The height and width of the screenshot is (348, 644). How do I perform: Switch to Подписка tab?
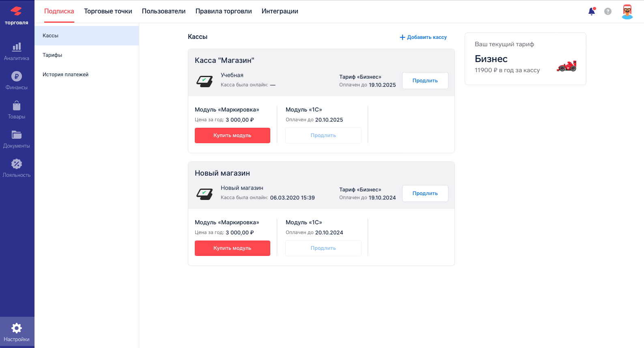click(59, 11)
